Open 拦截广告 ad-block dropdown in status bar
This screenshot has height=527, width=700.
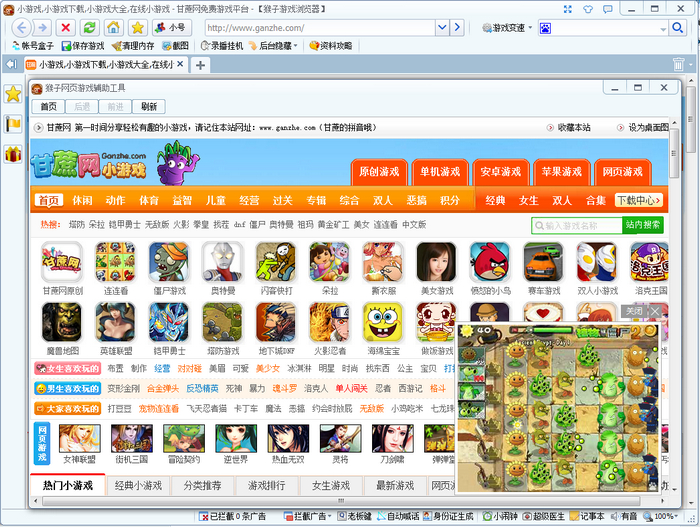click(307, 517)
